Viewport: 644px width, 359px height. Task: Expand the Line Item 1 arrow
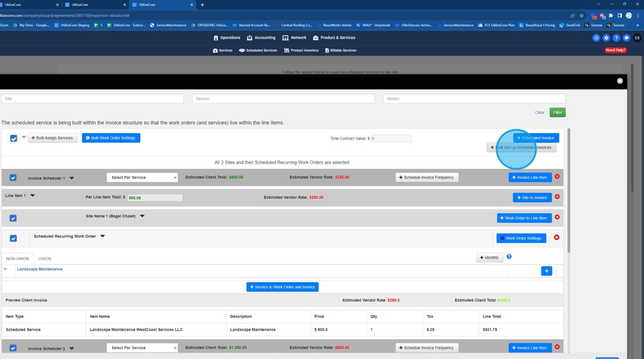pyautogui.click(x=32, y=196)
